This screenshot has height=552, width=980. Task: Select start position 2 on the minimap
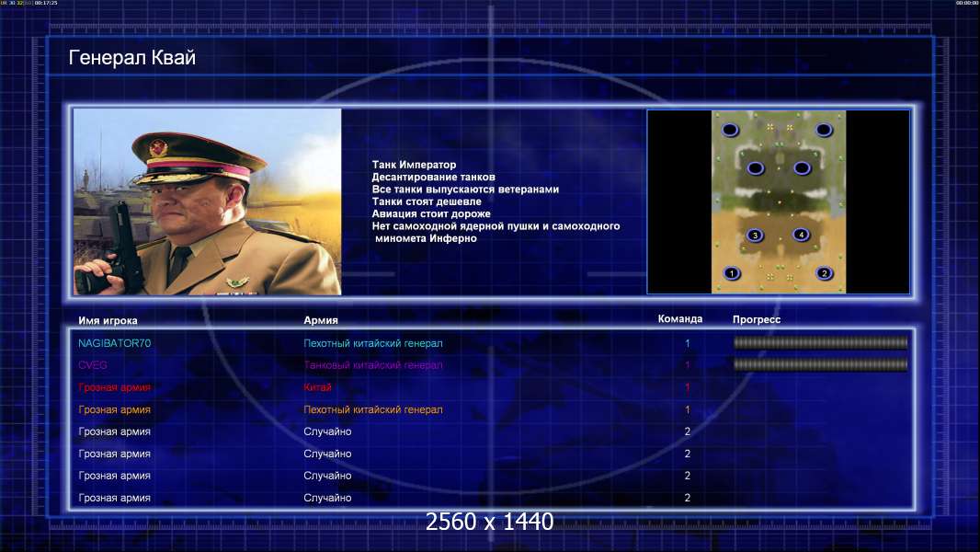tap(825, 273)
